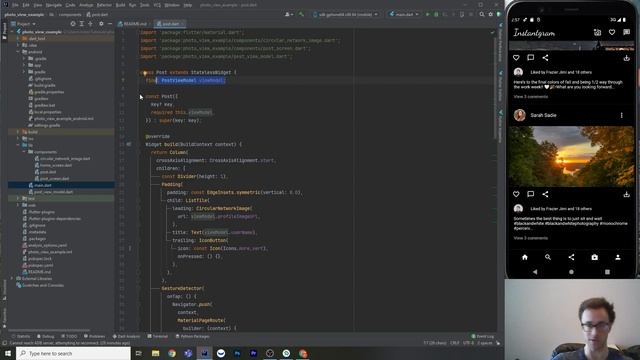Click the build hammer icon in toolbar
The width and height of the screenshot is (640, 360).
(x=301, y=14)
